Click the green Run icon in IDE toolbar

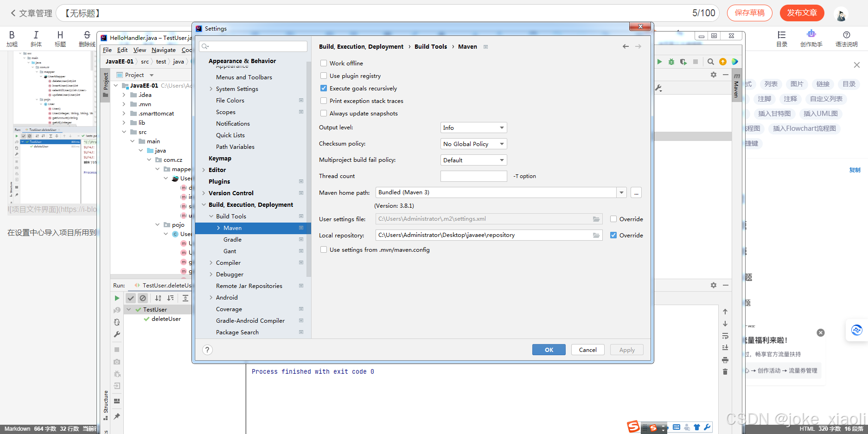coord(659,62)
